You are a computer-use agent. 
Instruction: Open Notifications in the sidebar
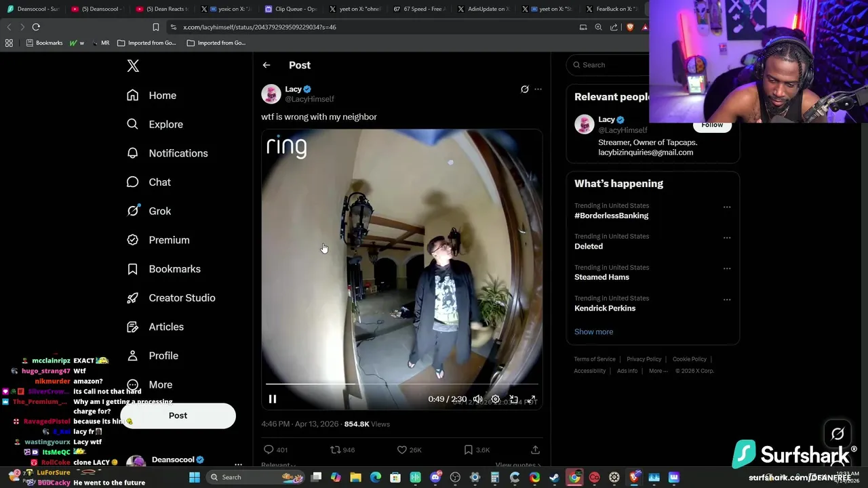[167, 153]
